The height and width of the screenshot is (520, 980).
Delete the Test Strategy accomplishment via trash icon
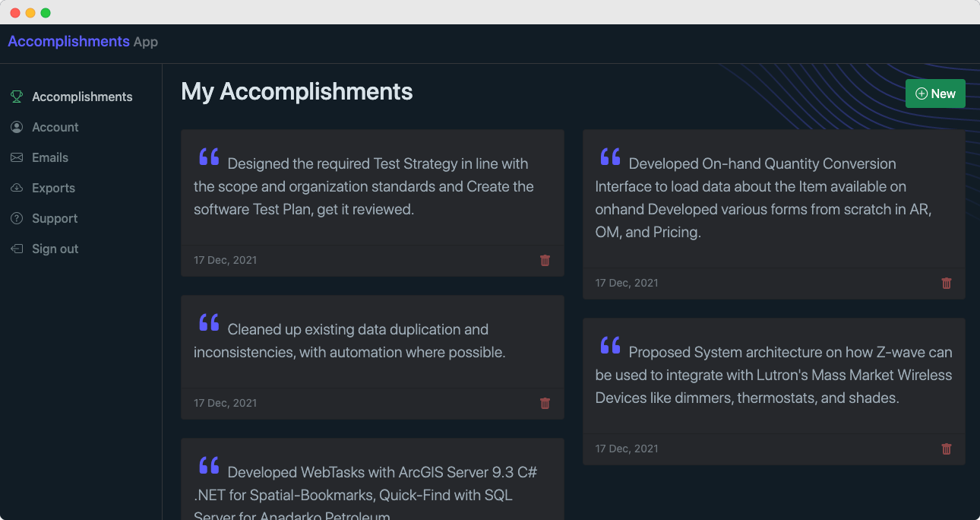(545, 260)
